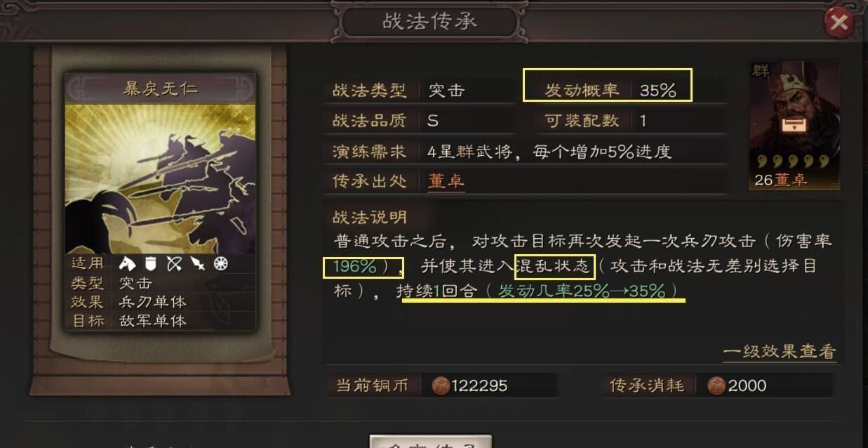Click the bow archer icon
Viewport: 868px width, 448px height.
(173, 264)
